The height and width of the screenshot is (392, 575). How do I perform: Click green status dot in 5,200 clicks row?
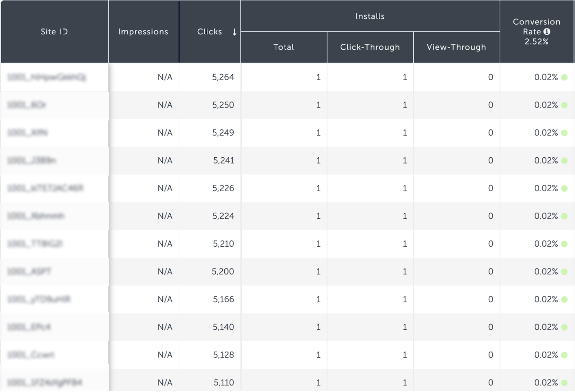[564, 271]
